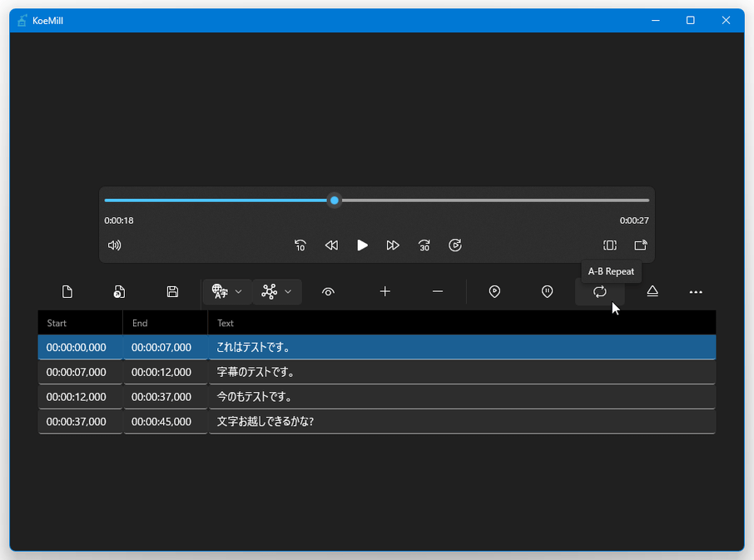Toggle the zoom-to-fill player icon
The image size is (754, 560).
(x=610, y=245)
